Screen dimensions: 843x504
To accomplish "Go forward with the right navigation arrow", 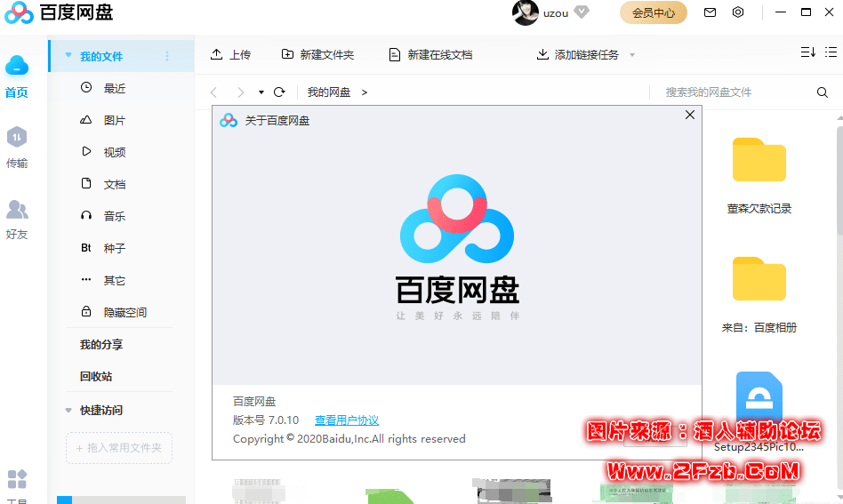I will [240, 92].
